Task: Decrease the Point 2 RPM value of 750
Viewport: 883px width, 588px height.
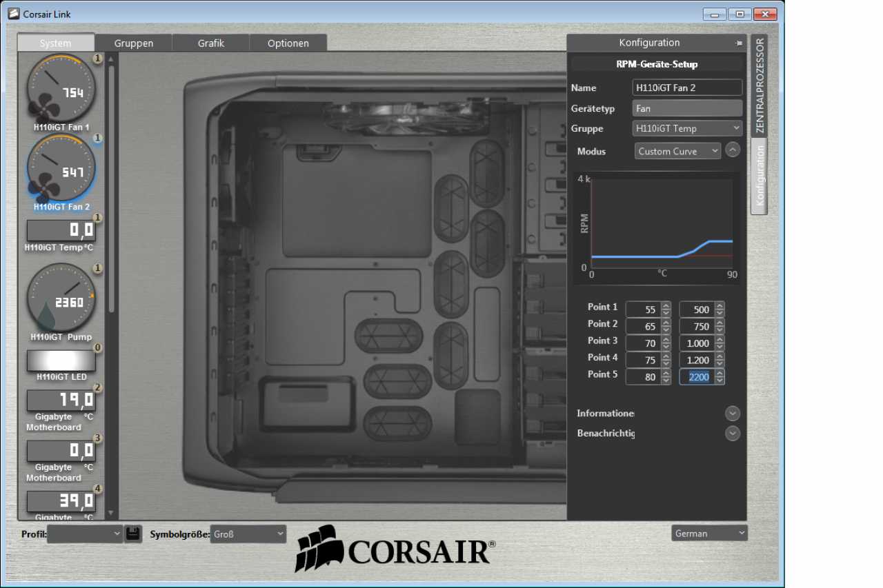Action: tap(720, 330)
